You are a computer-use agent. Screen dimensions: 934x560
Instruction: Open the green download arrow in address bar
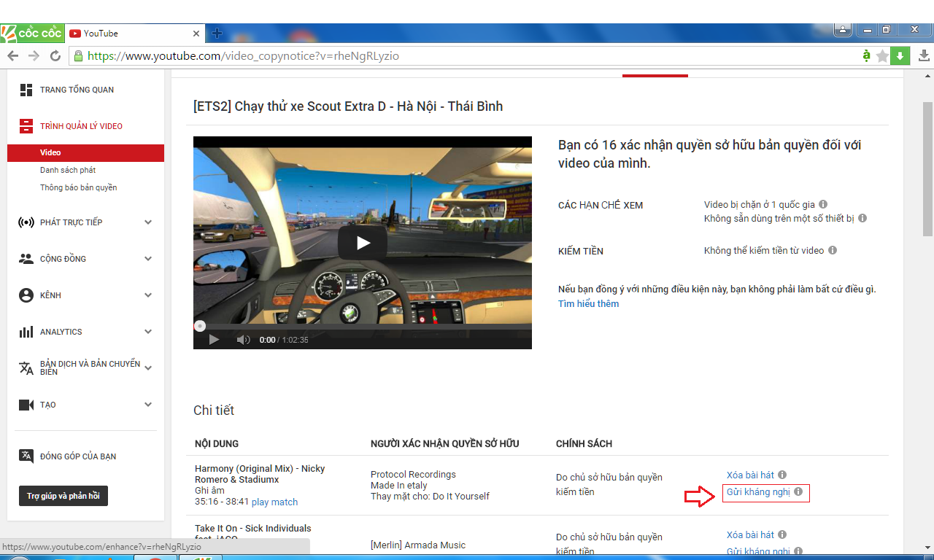click(900, 56)
